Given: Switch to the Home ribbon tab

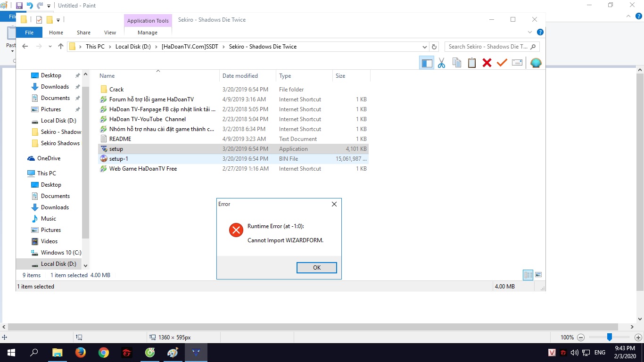Looking at the screenshot, I should tap(56, 33).
